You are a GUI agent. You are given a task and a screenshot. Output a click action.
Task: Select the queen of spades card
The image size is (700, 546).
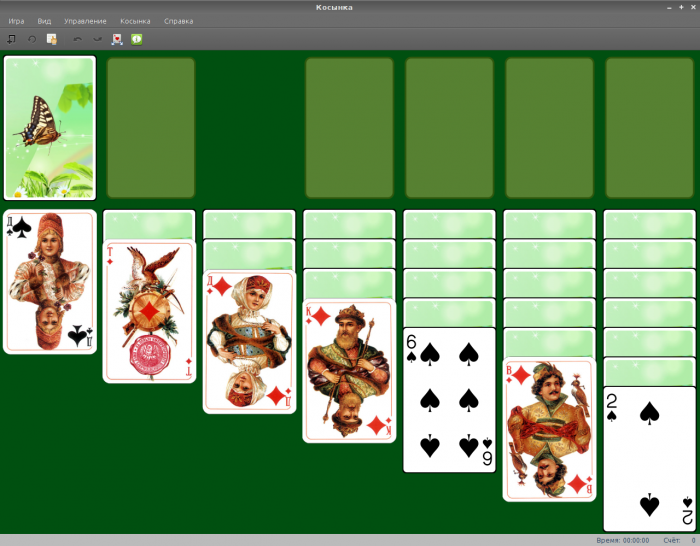tap(50, 282)
